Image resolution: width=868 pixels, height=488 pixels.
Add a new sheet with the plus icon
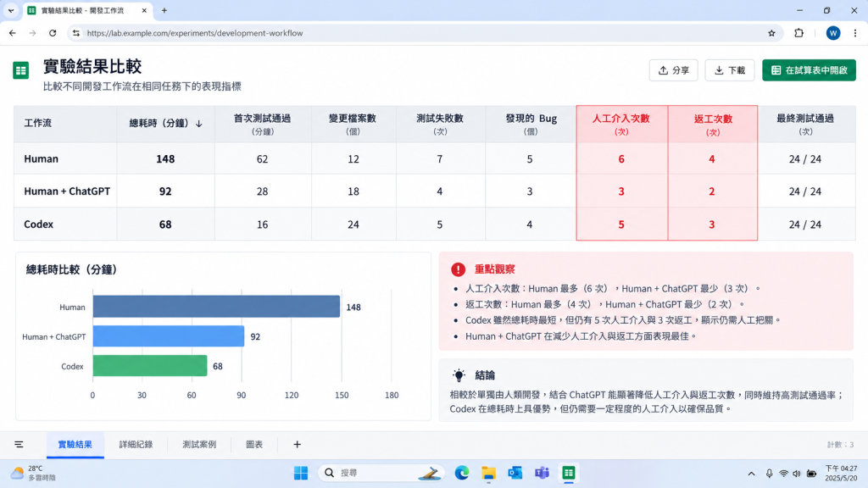298,444
